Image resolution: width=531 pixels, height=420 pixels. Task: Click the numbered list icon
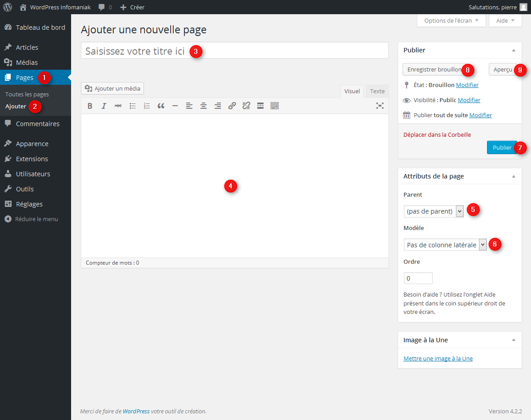point(147,106)
